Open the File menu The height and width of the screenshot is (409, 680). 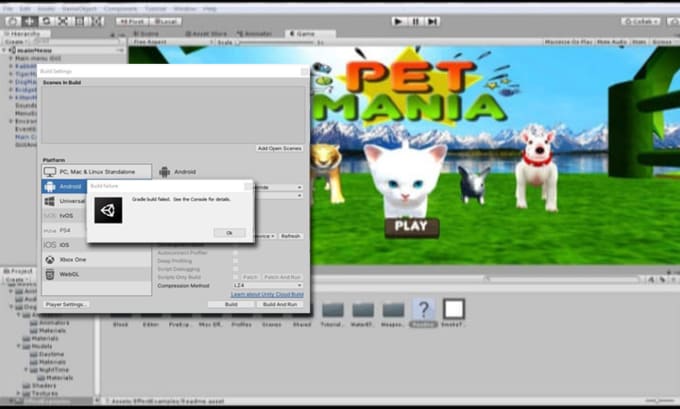[x=8, y=8]
